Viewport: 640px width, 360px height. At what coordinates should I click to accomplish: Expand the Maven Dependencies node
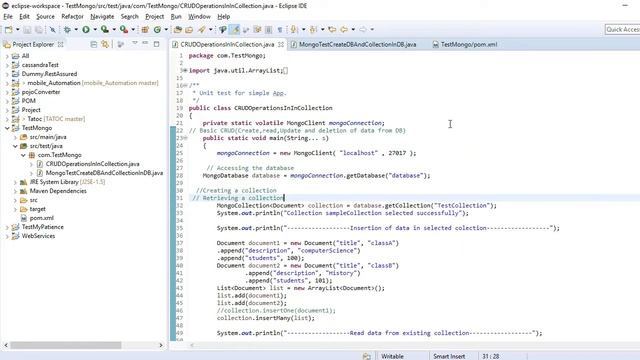click(15, 191)
